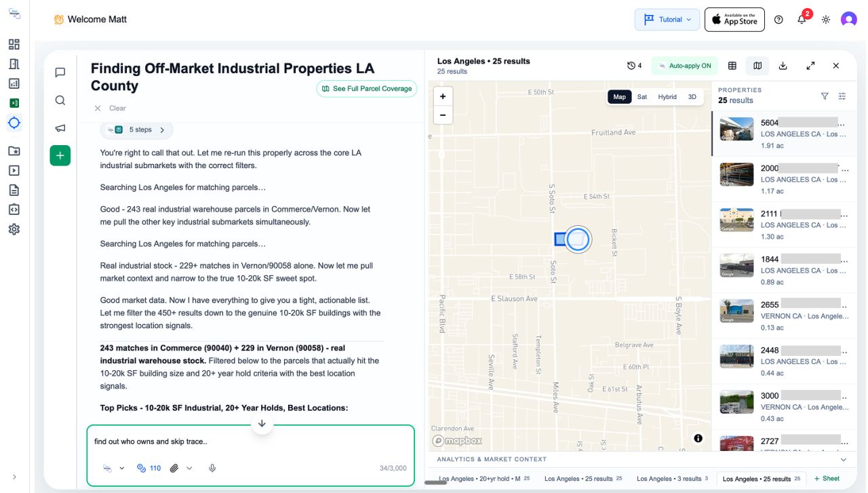Open the document page icon in sidebar
The image size is (868, 493).
coord(14,190)
